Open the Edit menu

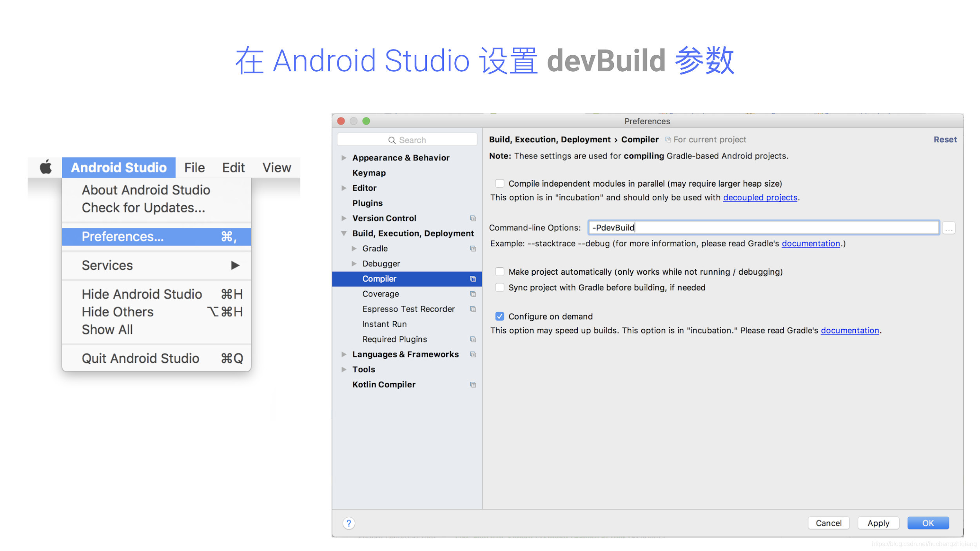pyautogui.click(x=233, y=167)
